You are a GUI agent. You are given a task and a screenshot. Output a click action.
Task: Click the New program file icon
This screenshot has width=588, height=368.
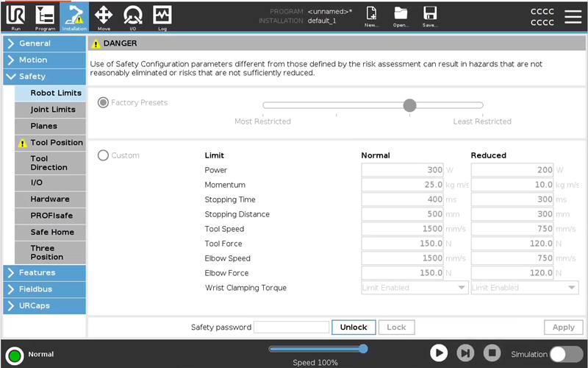coord(372,15)
